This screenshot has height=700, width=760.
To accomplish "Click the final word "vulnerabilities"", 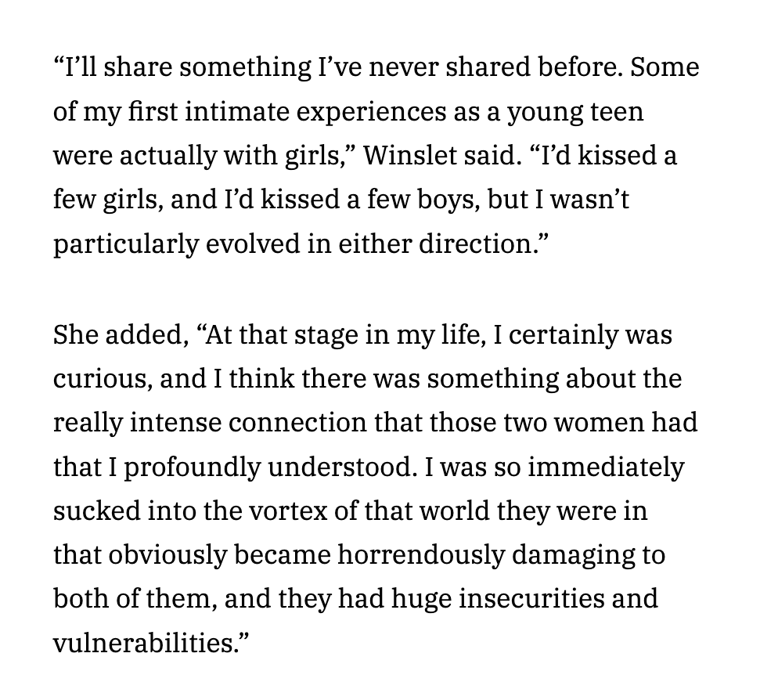I will pyautogui.click(x=144, y=643).
